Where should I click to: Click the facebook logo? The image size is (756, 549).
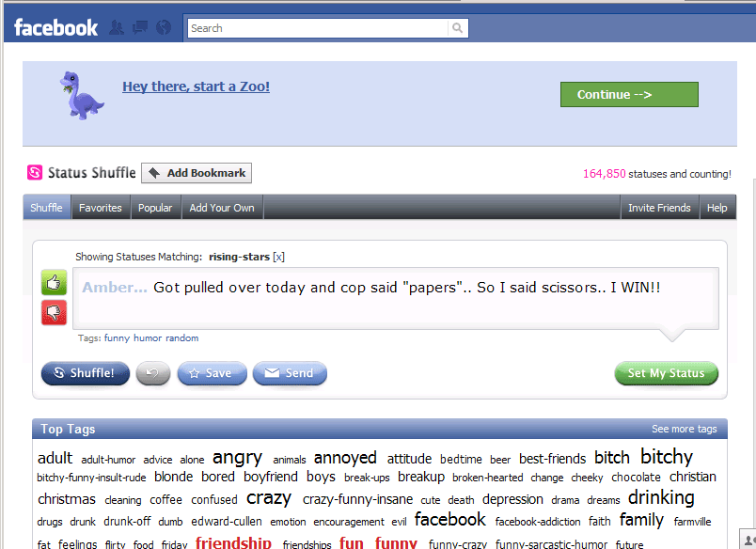coord(55,27)
